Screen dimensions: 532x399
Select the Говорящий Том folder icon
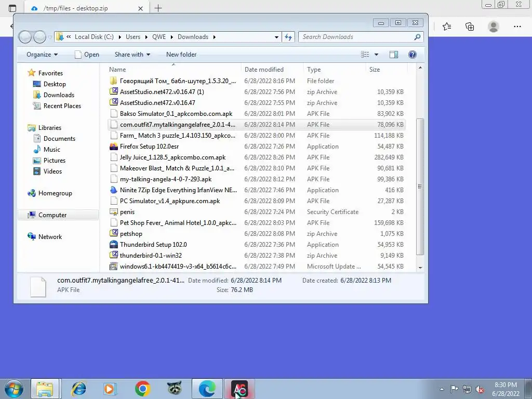pyautogui.click(x=114, y=81)
